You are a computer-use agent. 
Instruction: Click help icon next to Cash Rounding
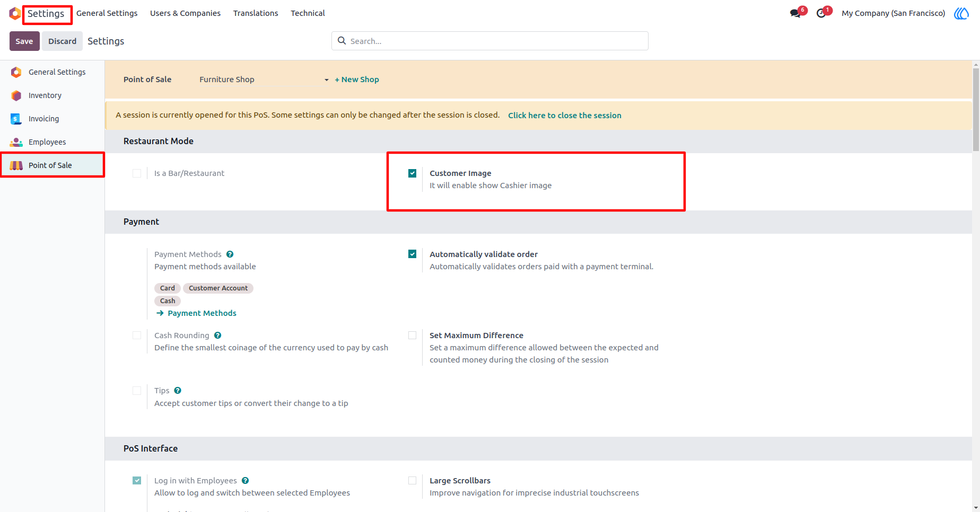click(x=217, y=336)
